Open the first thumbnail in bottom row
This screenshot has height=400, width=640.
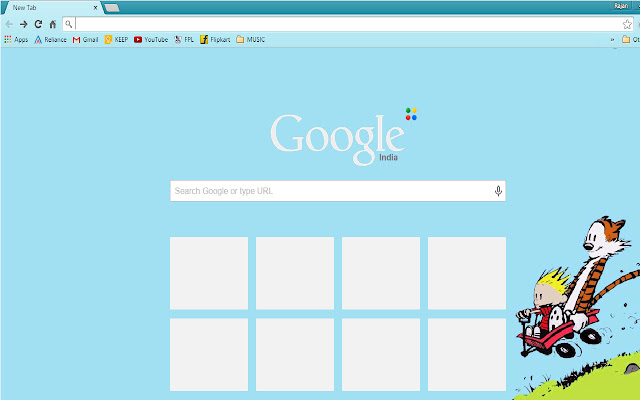[209, 355]
